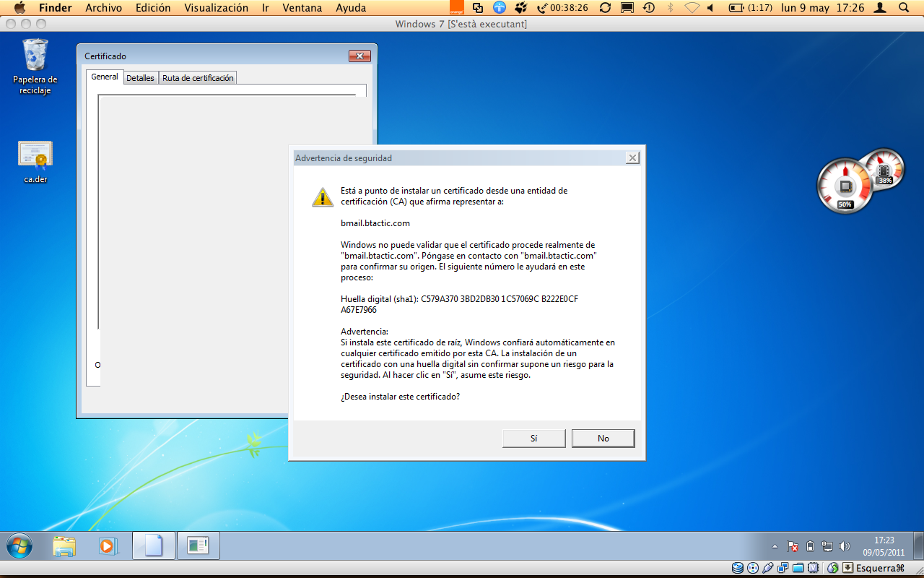Screen dimensions: 924x578
Task: Click No in the security warning
Action: click(603, 438)
